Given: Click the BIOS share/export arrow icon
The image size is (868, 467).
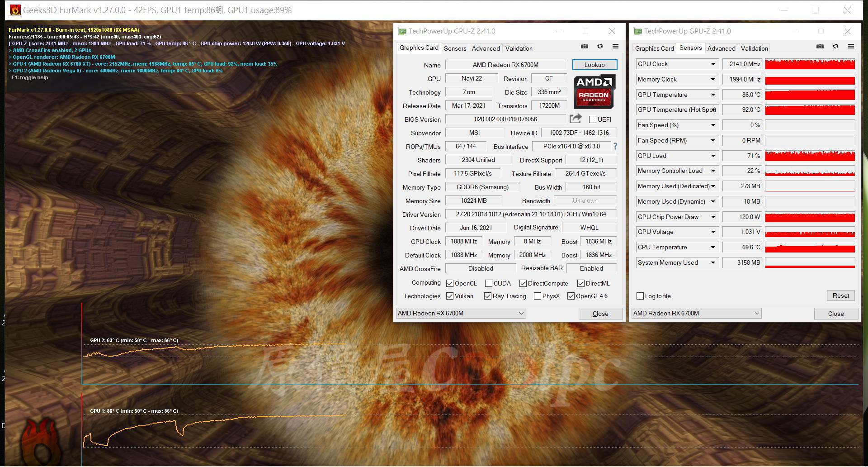Looking at the screenshot, I should pos(576,119).
